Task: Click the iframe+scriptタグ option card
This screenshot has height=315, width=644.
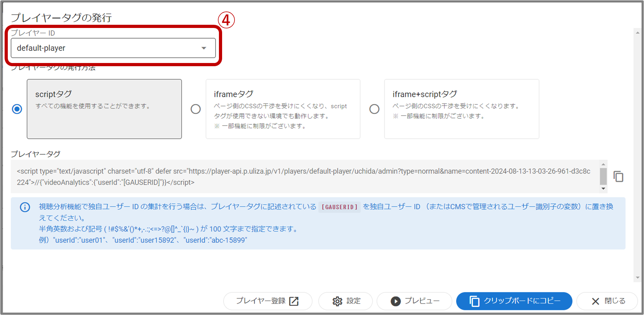Action: (461, 109)
